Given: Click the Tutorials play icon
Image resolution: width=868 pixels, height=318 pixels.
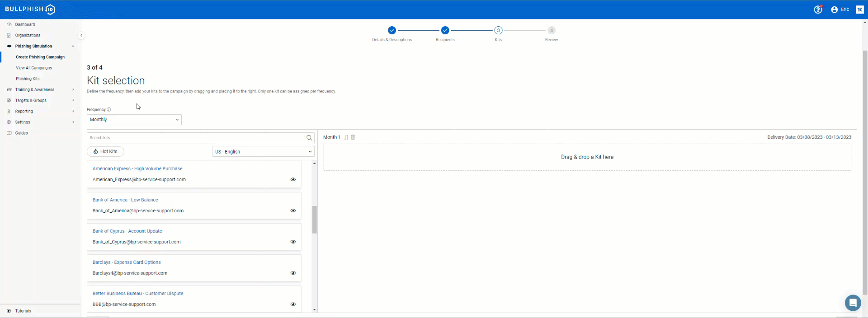Looking at the screenshot, I should [x=9, y=311].
